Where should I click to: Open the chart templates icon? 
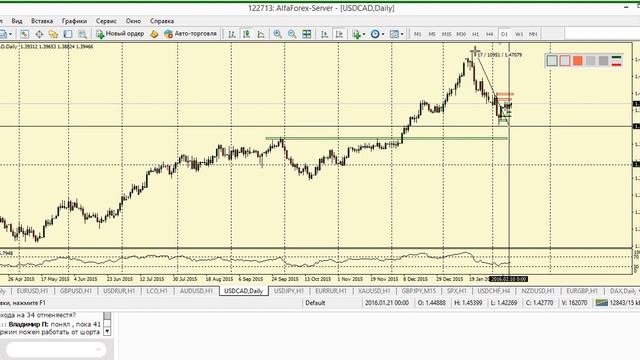pyautogui.click(x=394, y=34)
